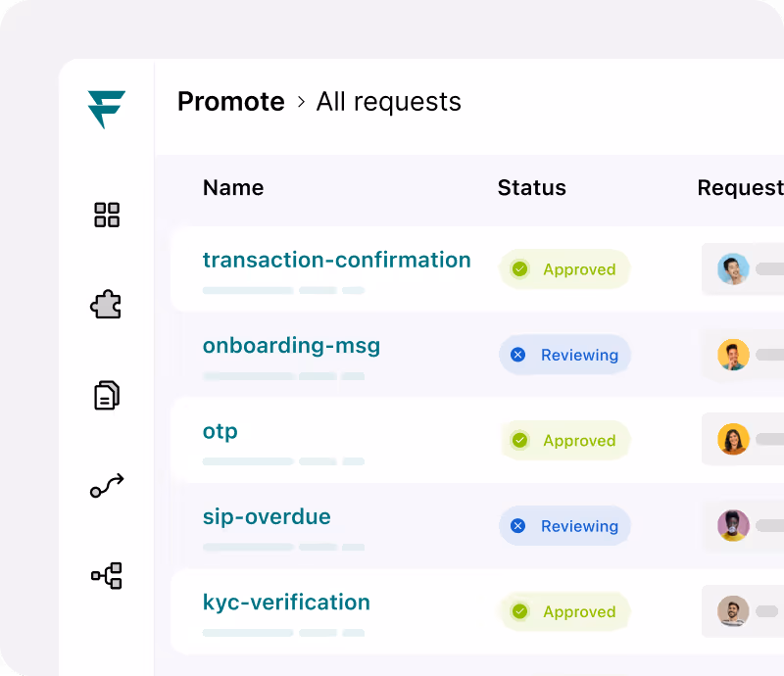Open the sip-overdue request
This screenshot has height=676, width=784.
[x=267, y=516]
